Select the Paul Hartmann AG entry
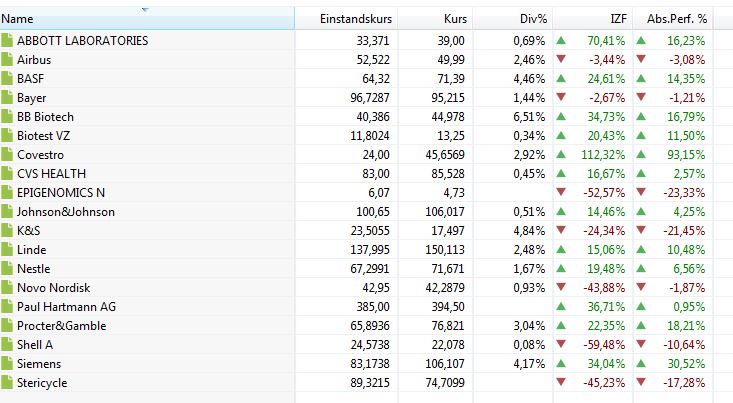This screenshot has height=403, width=733. (66, 307)
